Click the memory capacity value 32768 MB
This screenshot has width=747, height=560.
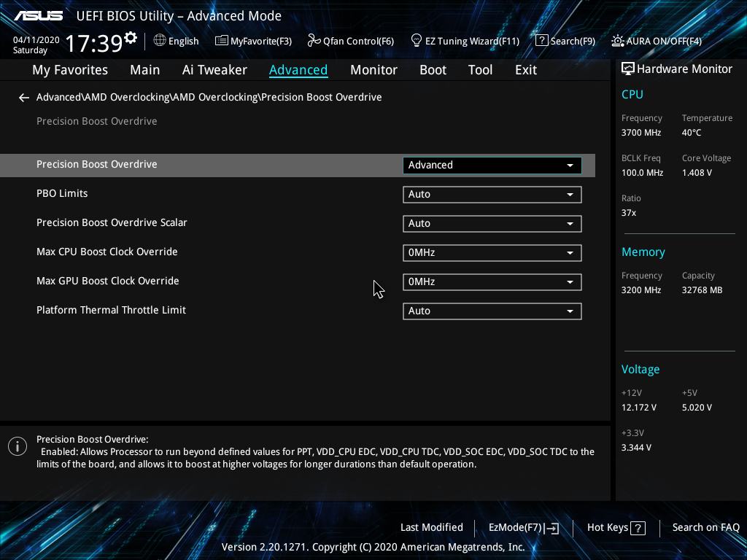[x=702, y=290]
